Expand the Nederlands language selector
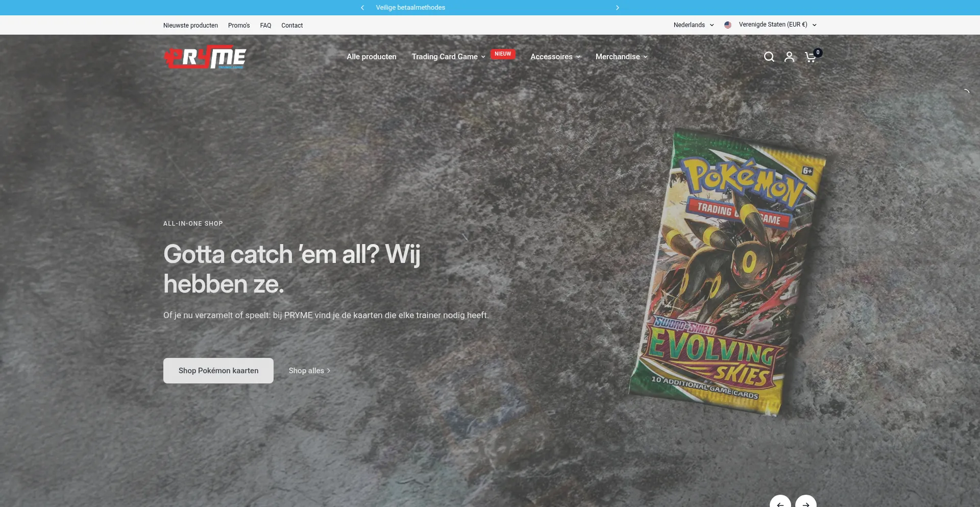Image resolution: width=980 pixels, height=507 pixels. tap(694, 25)
